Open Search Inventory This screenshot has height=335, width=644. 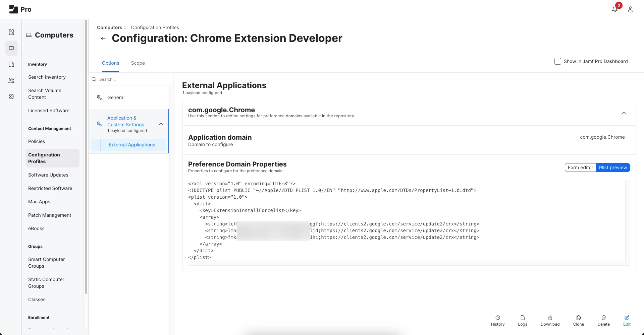pos(47,77)
